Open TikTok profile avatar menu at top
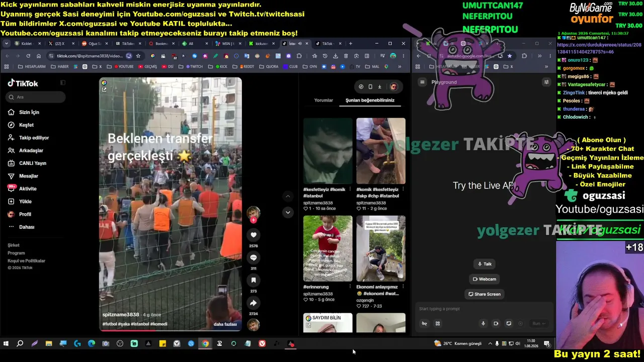 (x=393, y=86)
